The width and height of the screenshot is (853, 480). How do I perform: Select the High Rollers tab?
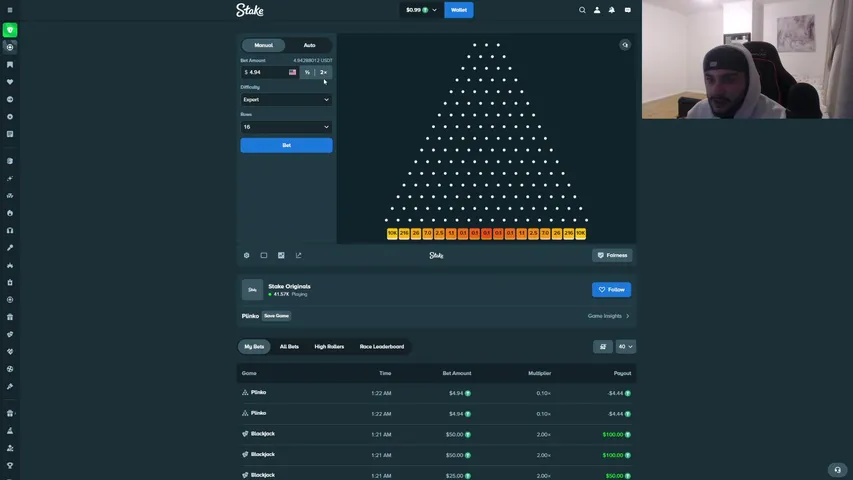coord(329,347)
